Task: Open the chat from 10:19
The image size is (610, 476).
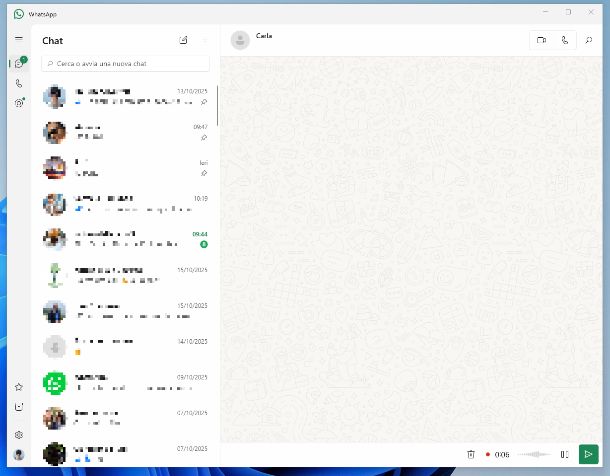Action: [125, 204]
